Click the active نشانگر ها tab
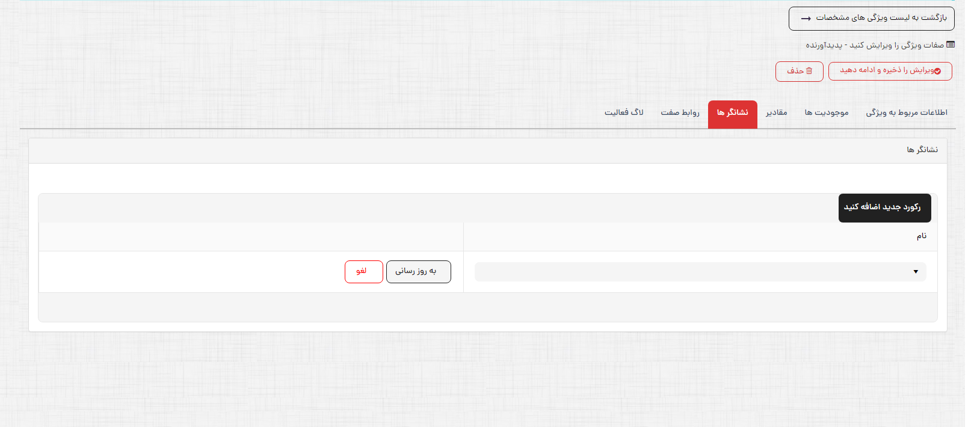Screen dimensions: 980x427 [732, 113]
